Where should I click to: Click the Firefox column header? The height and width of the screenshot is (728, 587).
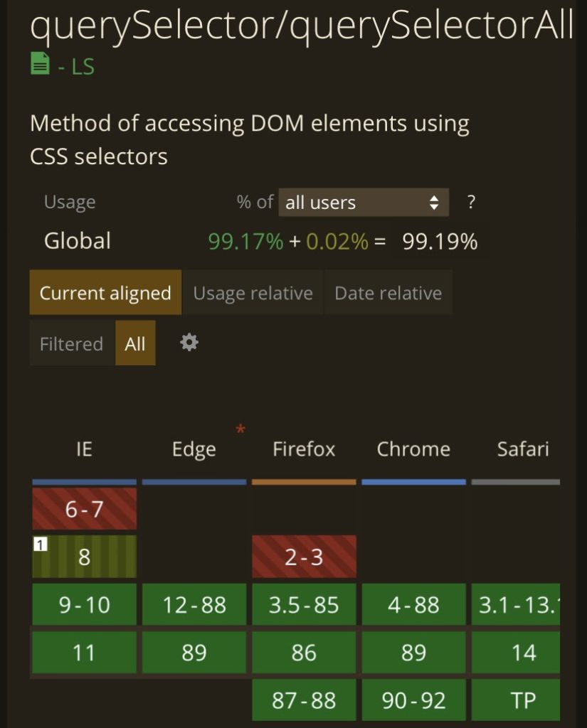coord(304,449)
